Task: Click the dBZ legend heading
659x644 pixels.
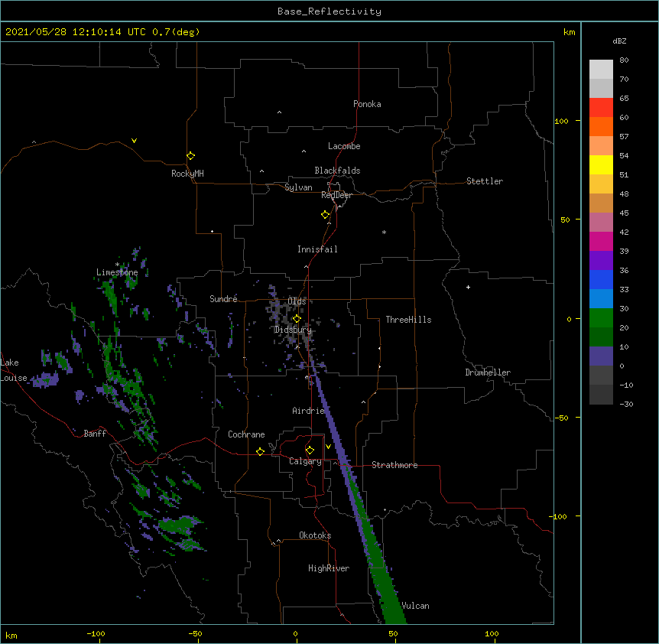Action: point(619,41)
